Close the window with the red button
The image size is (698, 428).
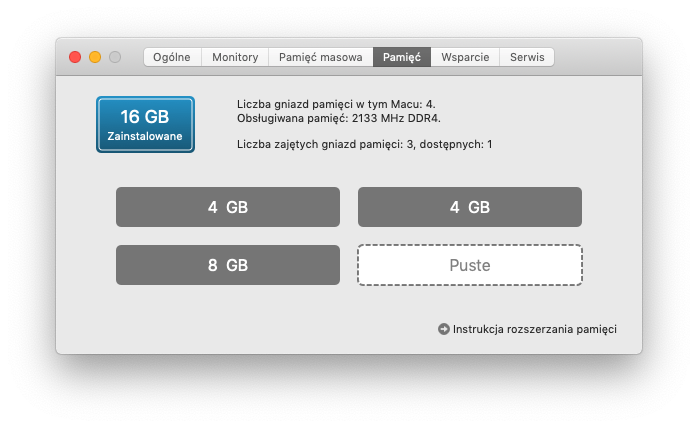[x=75, y=57]
